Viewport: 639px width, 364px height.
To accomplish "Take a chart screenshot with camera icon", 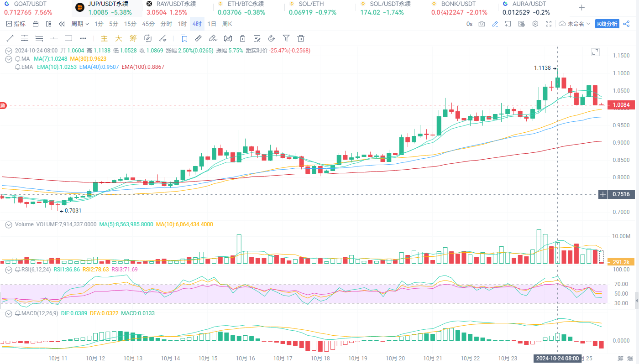I will click(482, 24).
